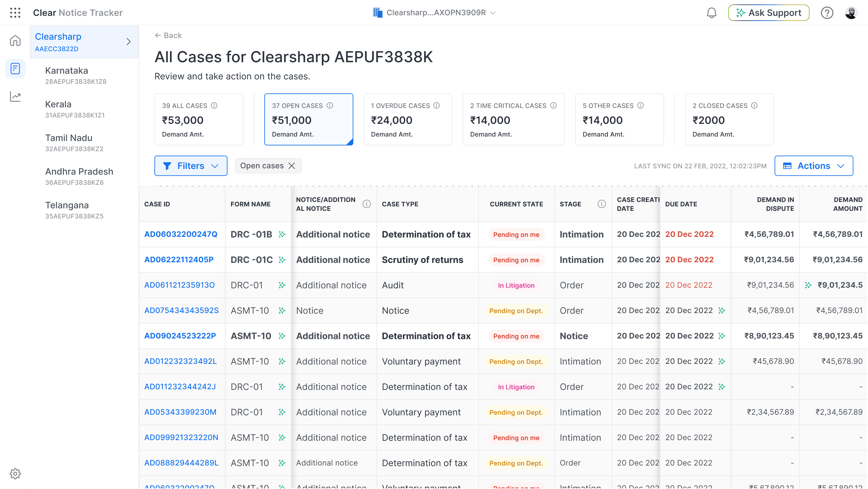
Task: Click Pending on me badge for AD06222112405P
Action: [x=516, y=260]
